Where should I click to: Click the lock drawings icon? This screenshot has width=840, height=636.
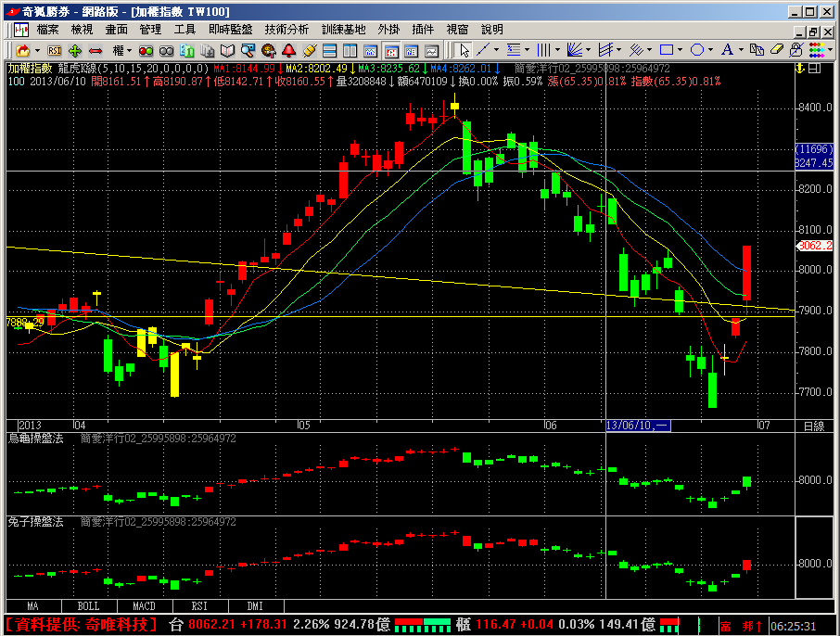coord(796,50)
